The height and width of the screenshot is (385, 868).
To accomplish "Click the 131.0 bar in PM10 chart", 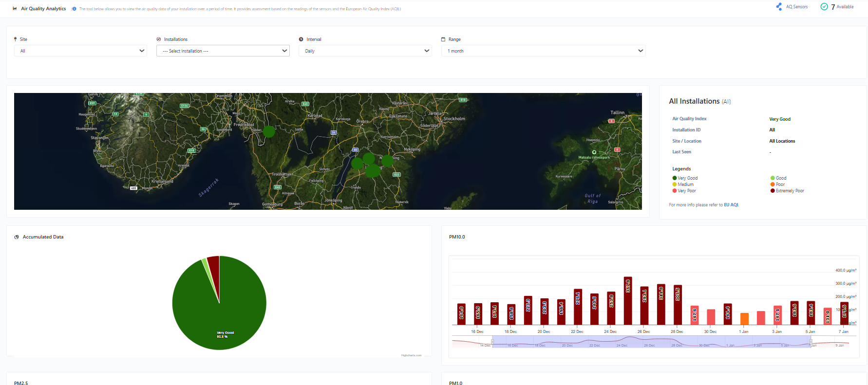I will 828,316.
